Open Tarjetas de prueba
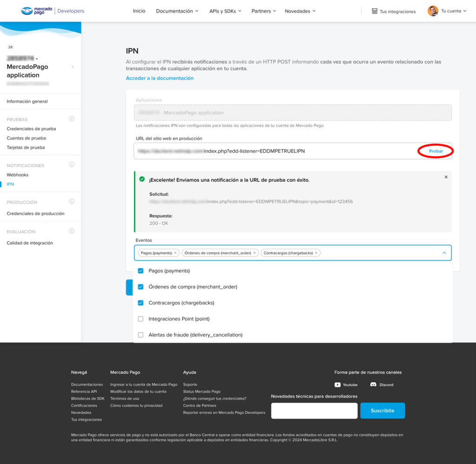This screenshot has width=476, height=464. tap(26, 147)
